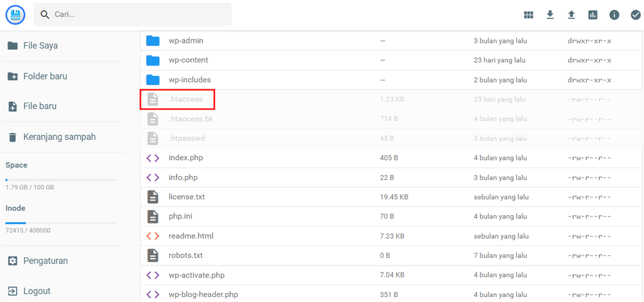Select the license.txt file name

click(186, 197)
